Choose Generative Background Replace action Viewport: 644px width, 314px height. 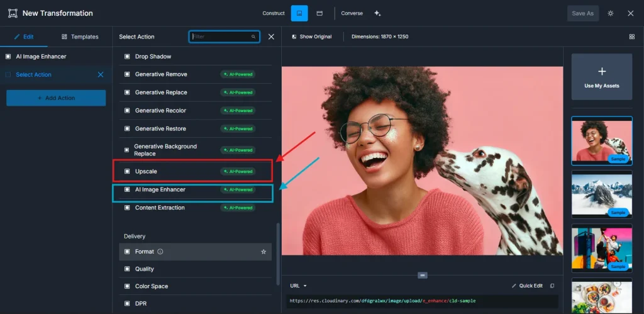pyautogui.click(x=195, y=150)
